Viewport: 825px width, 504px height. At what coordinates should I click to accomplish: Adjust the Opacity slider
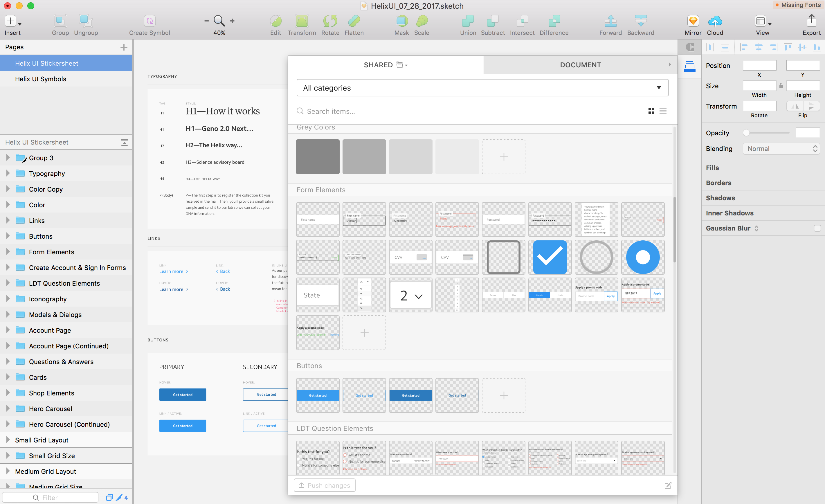(766, 133)
